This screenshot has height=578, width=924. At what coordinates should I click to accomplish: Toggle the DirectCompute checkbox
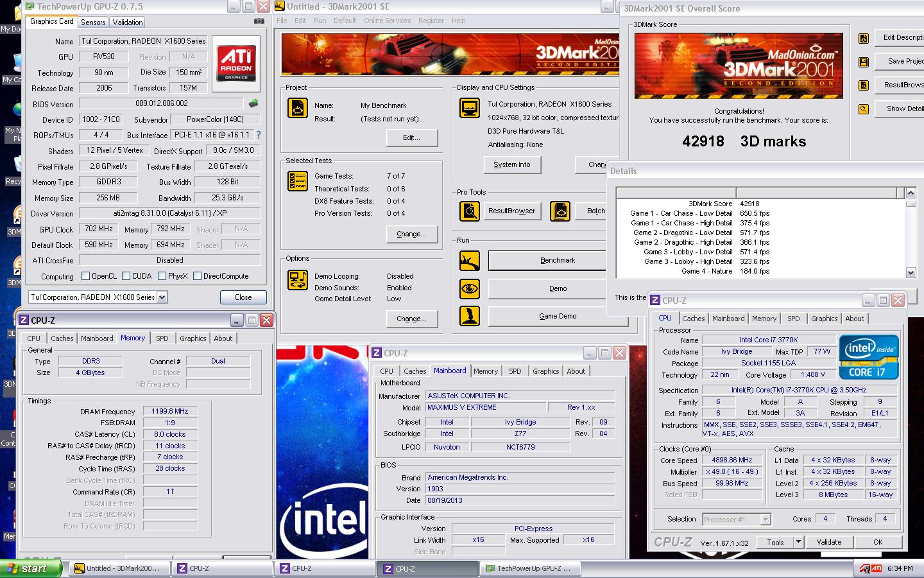tap(198, 276)
